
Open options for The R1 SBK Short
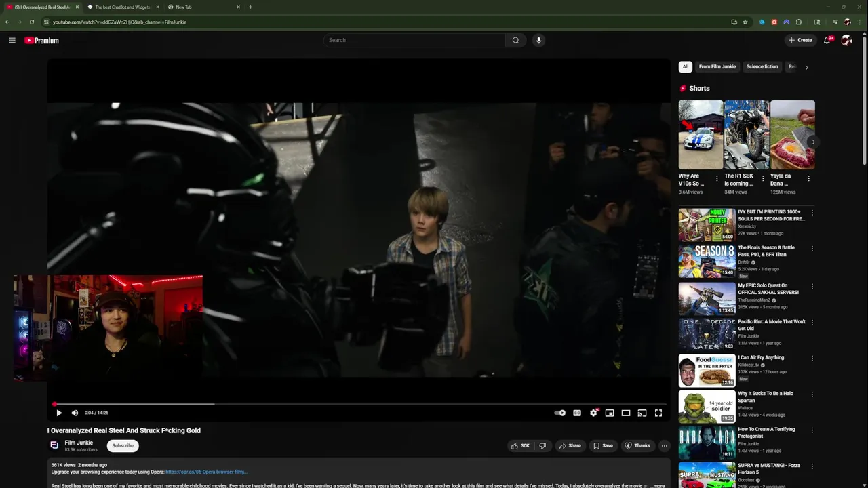(762, 179)
